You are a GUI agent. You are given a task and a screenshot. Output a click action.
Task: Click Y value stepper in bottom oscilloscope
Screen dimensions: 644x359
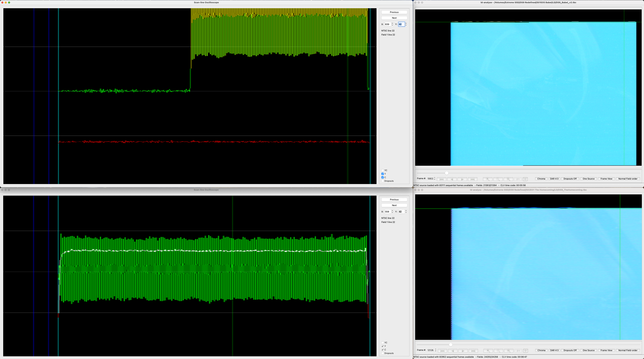pos(406,212)
